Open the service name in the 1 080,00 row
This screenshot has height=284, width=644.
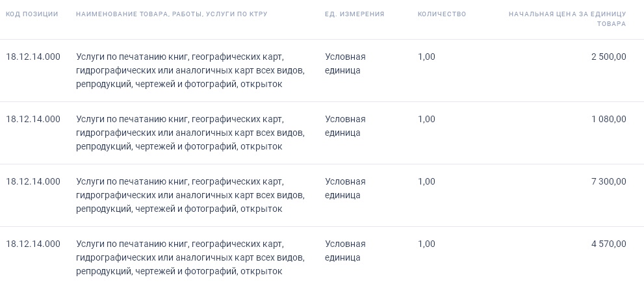(x=190, y=133)
